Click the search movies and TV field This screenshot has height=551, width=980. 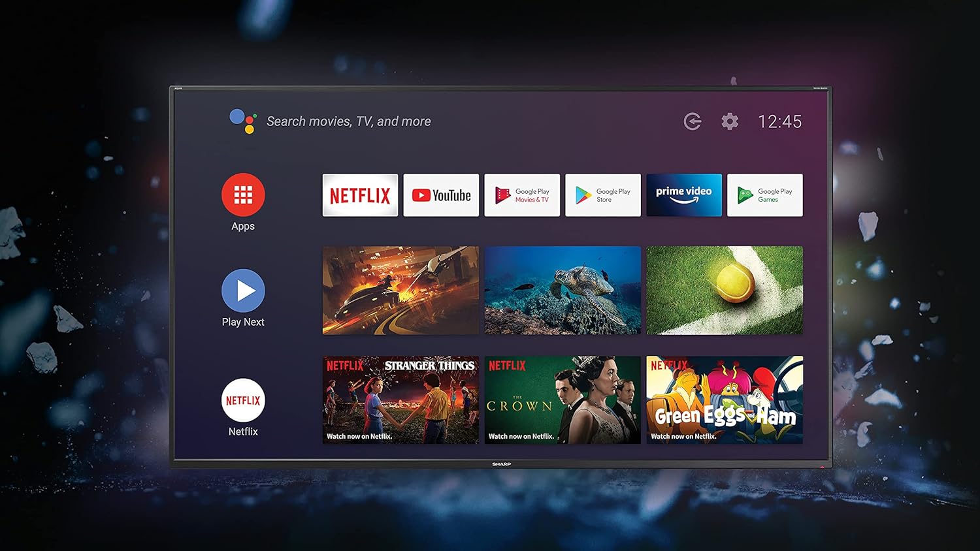(348, 121)
